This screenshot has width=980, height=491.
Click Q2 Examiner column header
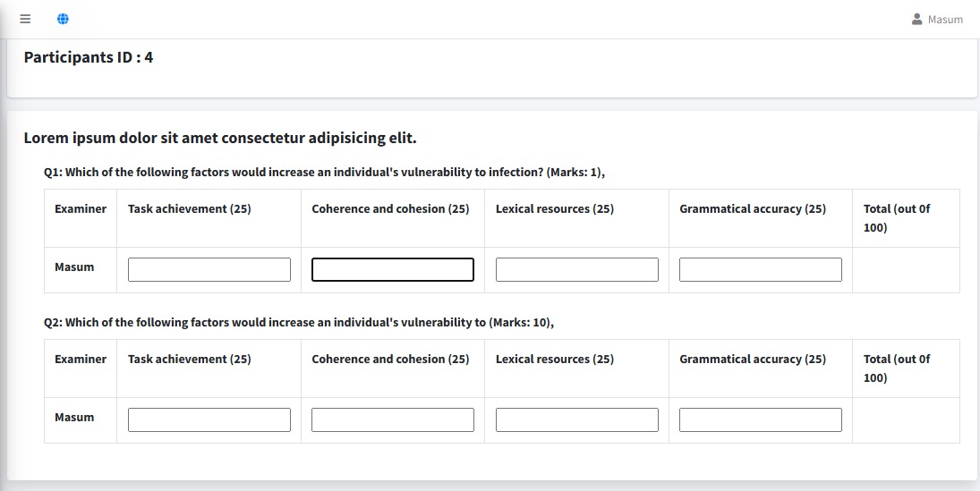tap(81, 359)
